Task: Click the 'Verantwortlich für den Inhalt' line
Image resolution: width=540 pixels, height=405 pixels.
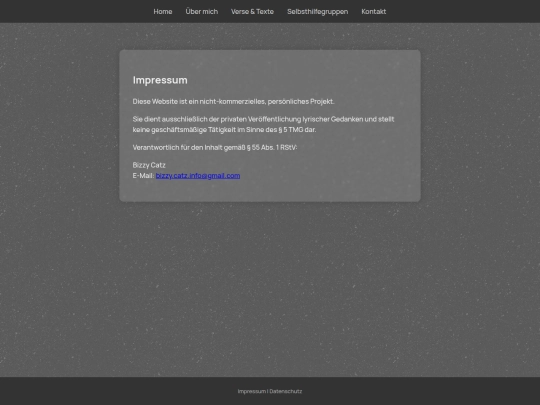Action: 215,147
